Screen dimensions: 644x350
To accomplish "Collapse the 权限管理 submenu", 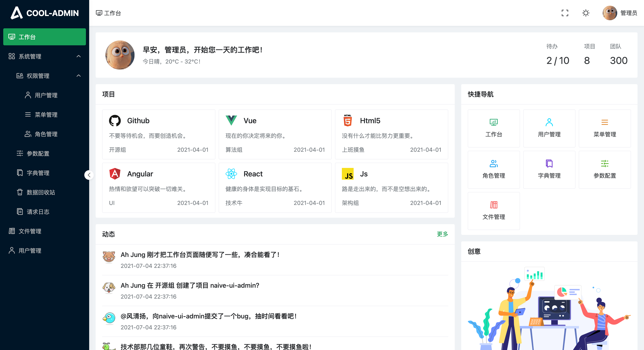I will [79, 76].
